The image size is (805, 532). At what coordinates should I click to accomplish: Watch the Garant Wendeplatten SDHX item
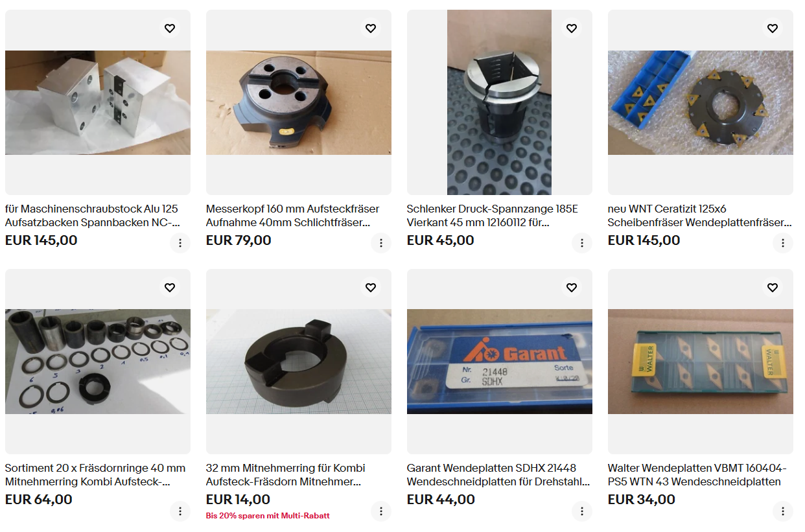coord(572,288)
